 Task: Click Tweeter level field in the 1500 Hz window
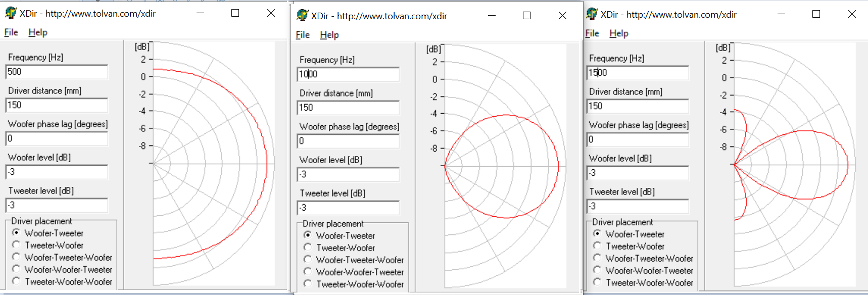click(638, 206)
